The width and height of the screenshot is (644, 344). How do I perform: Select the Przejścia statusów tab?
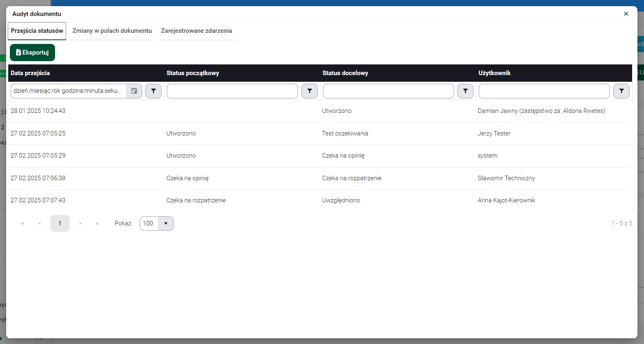pos(37,31)
